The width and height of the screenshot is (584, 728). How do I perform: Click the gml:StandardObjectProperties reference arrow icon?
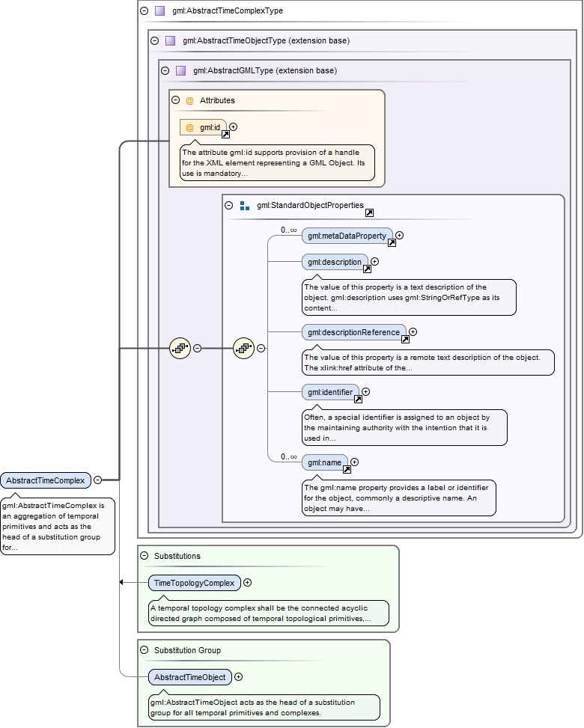tap(369, 213)
